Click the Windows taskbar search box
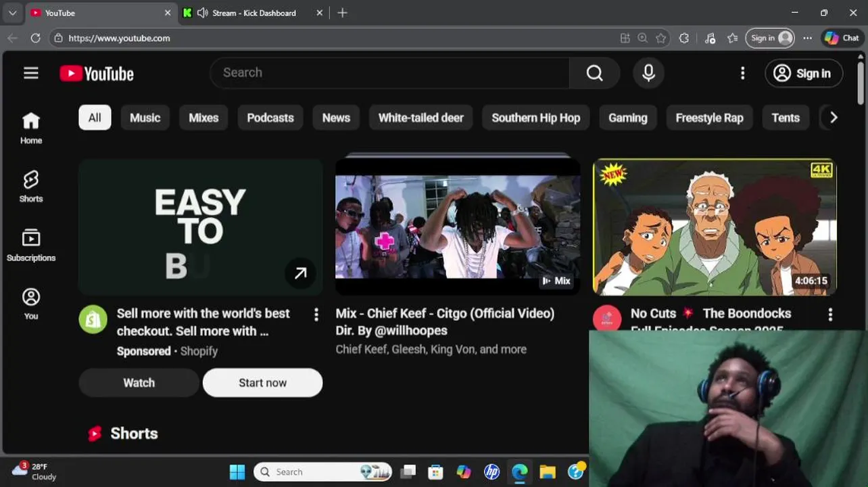Image resolution: width=868 pixels, height=487 pixels. point(323,472)
